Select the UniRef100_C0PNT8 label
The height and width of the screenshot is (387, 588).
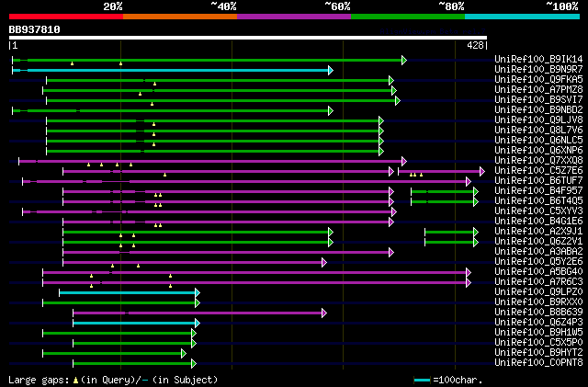pos(538,363)
